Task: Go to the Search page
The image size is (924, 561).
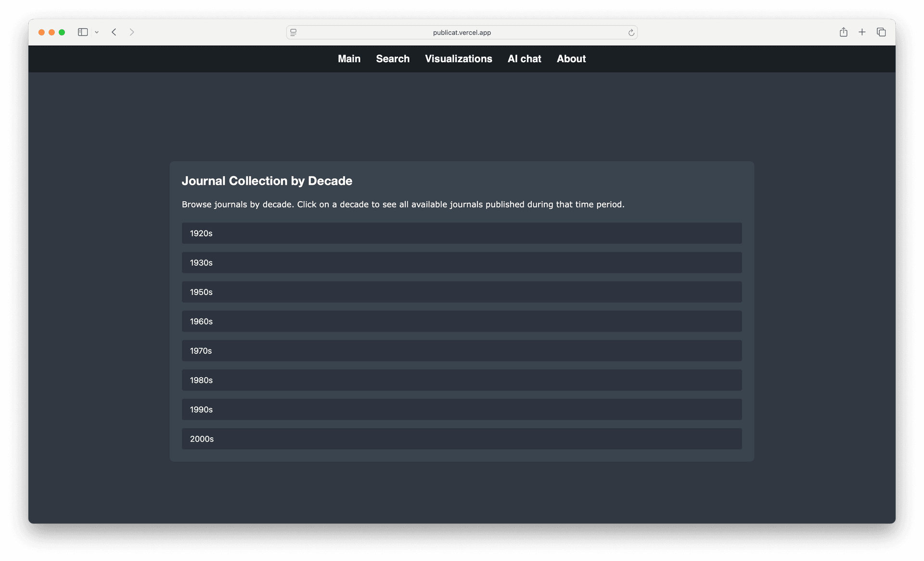Action: click(393, 59)
